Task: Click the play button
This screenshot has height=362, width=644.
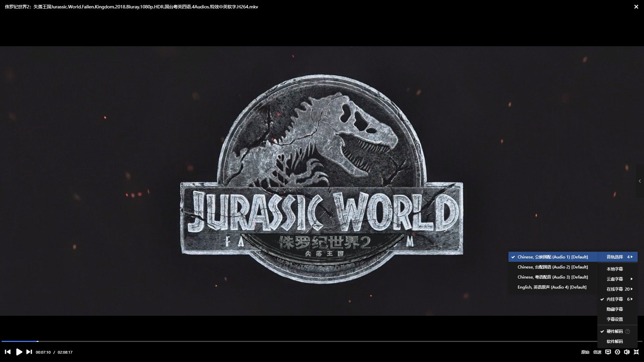Action: click(x=19, y=352)
